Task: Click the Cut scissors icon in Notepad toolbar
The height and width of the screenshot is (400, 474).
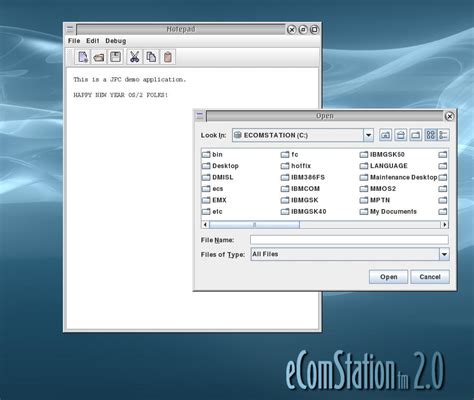Action: coord(134,57)
